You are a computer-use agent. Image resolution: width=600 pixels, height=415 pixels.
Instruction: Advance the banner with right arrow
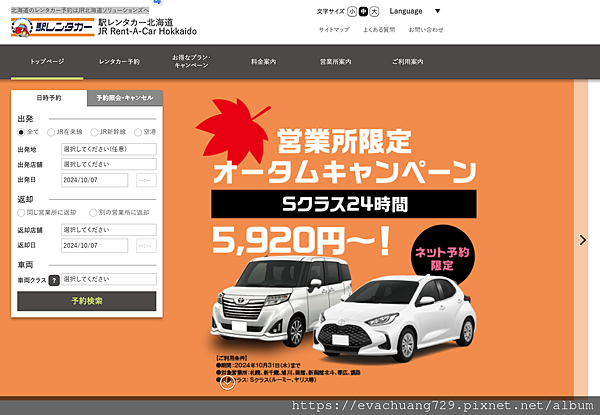(582, 240)
